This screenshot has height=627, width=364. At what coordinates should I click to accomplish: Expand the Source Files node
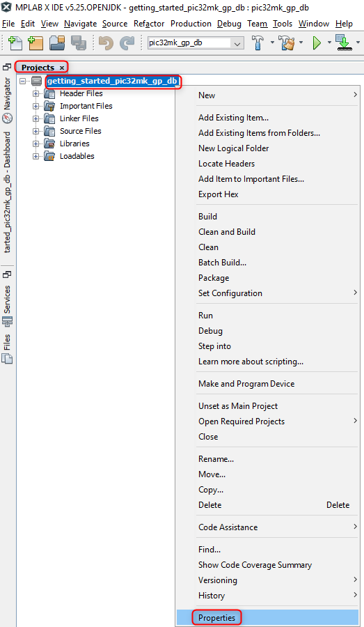[36, 131]
